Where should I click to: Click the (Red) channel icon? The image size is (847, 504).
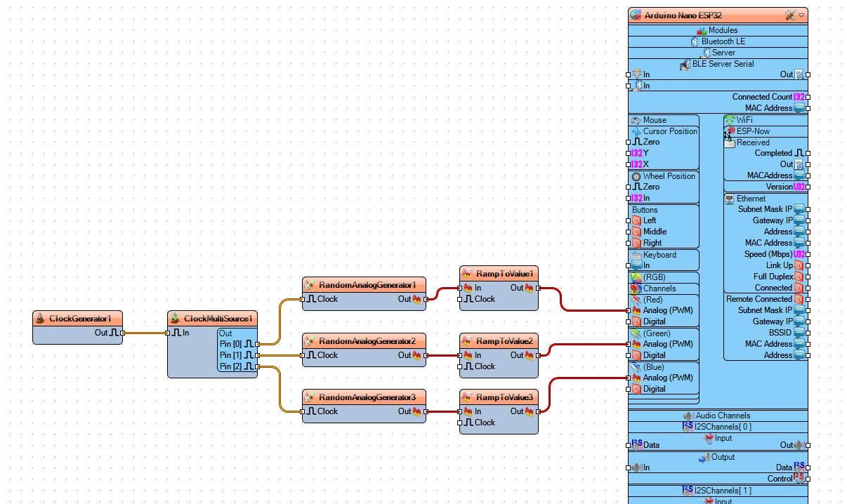click(x=636, y=300)
